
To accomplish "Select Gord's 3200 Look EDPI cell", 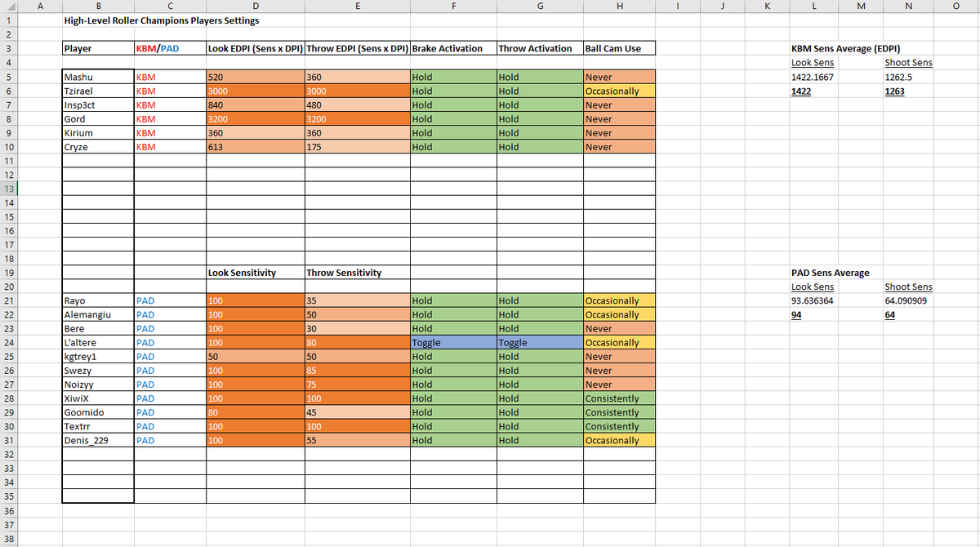I will click(x=256, y=118).
